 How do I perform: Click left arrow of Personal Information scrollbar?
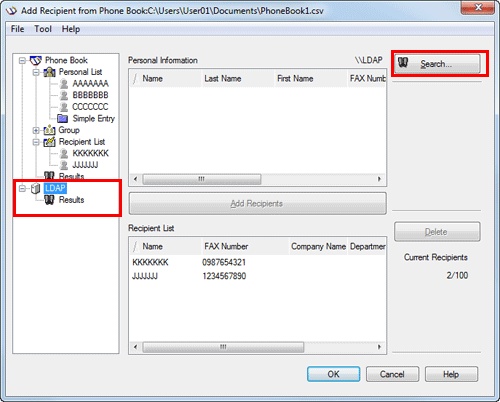[135, 179]
